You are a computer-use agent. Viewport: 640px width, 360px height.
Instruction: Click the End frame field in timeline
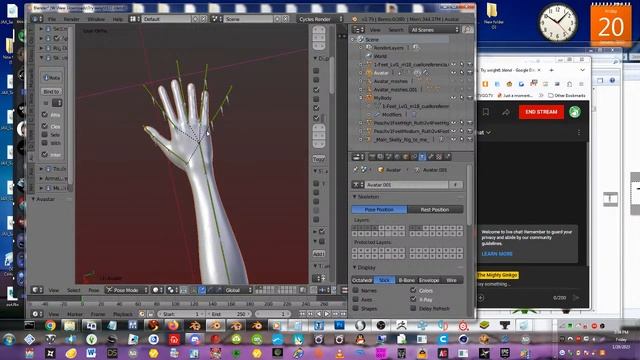(229, 314)
